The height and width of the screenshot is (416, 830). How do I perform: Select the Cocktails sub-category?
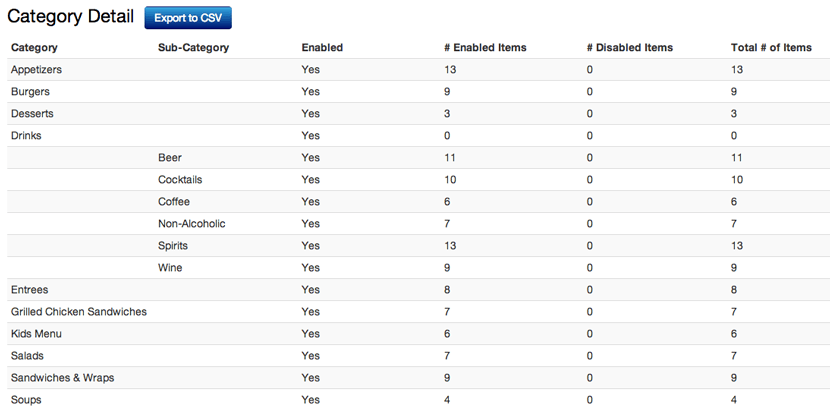180,180
